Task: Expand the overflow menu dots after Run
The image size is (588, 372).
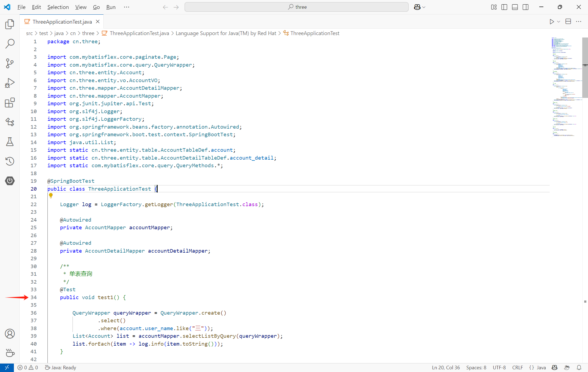Action: (126, 7)
